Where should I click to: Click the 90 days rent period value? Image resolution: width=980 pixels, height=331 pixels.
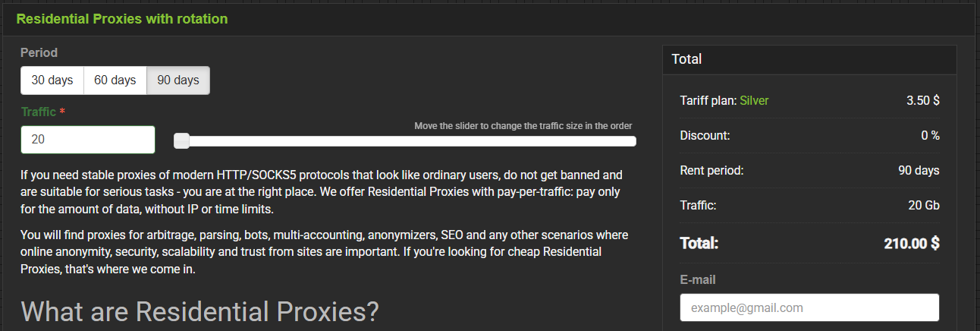[919, 170]
